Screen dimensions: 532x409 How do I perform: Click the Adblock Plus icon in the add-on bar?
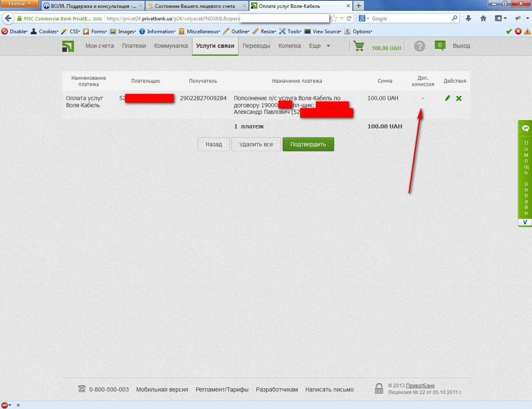[x=5, y=405]
